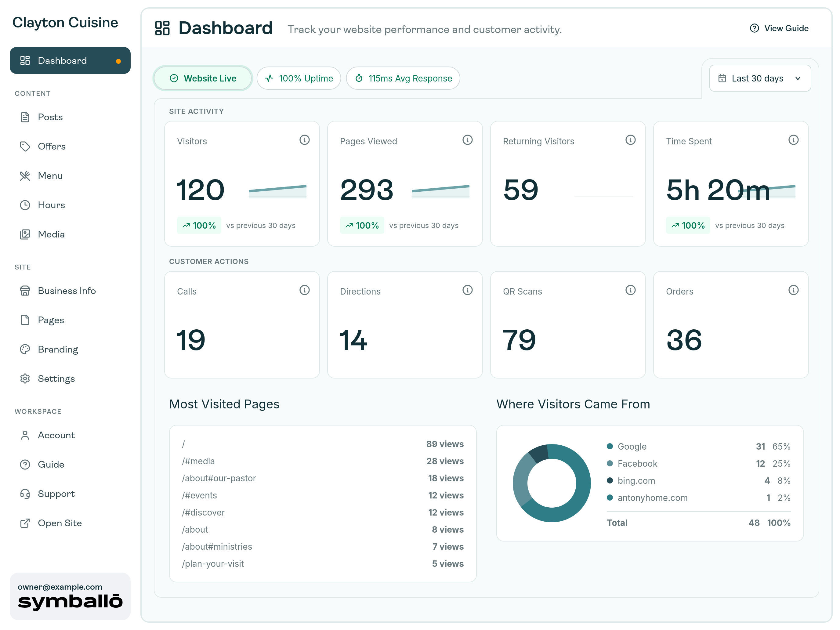Click the Hours clock icon
The width and height of the screenshot is (840, 630).
click(25, 205)
